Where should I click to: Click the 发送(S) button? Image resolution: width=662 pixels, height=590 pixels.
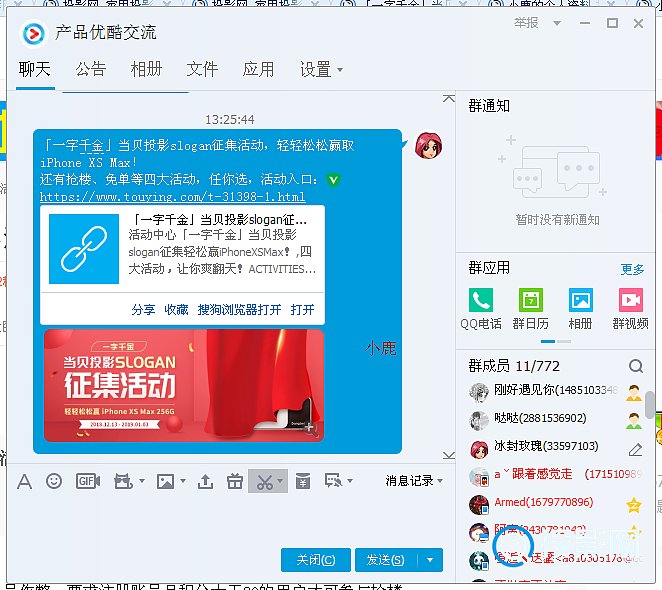pos(386,560)
